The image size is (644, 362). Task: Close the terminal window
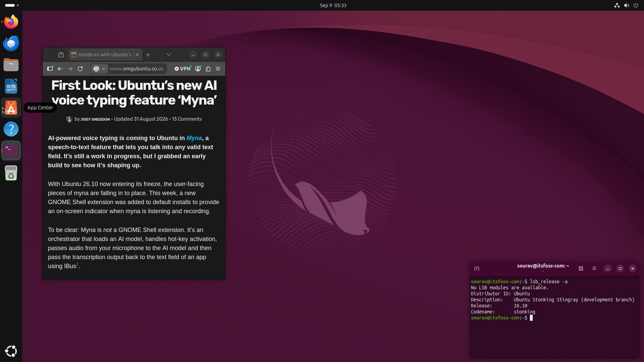click(x=633, y=268)
